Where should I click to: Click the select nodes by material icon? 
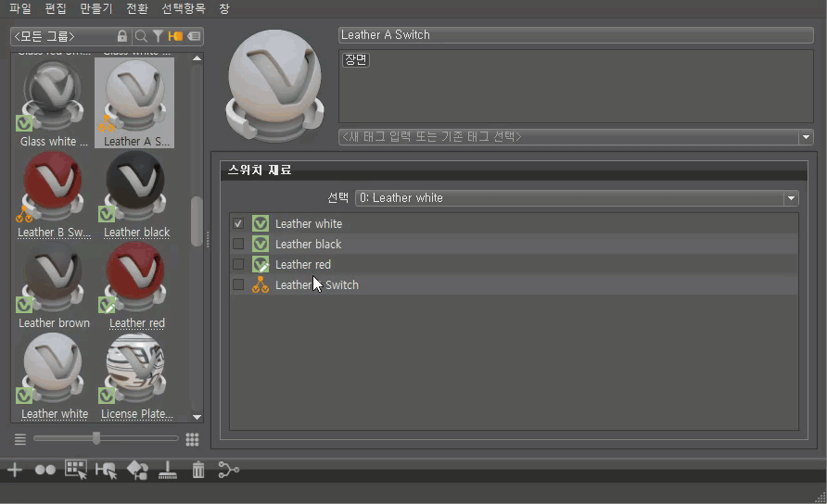[x=106, y=471]
